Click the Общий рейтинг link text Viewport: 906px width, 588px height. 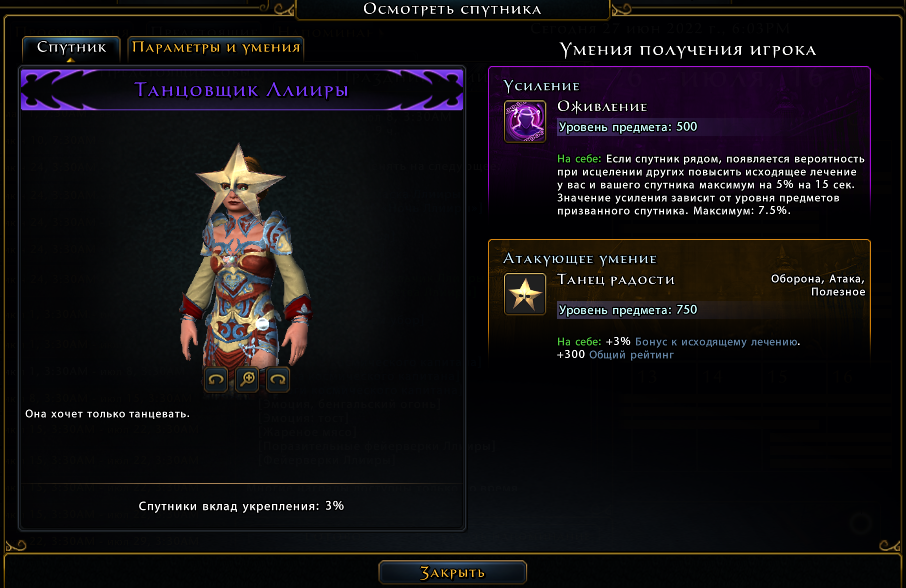coord(631,355)
